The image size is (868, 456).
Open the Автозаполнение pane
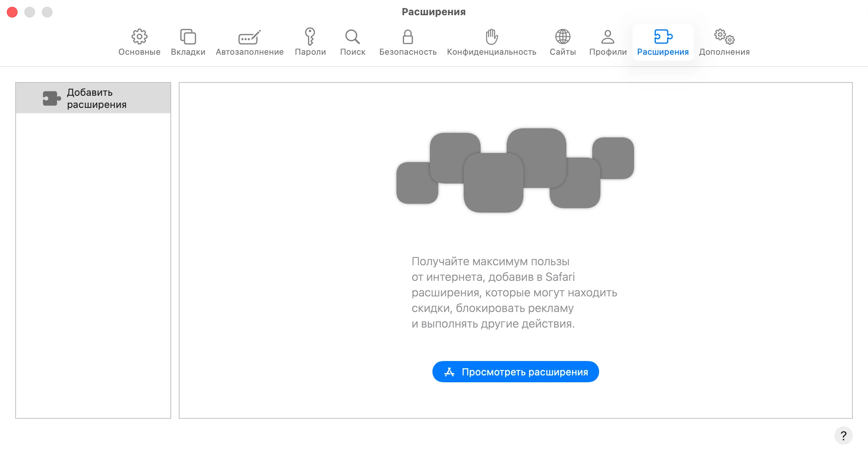pos(250,42)
